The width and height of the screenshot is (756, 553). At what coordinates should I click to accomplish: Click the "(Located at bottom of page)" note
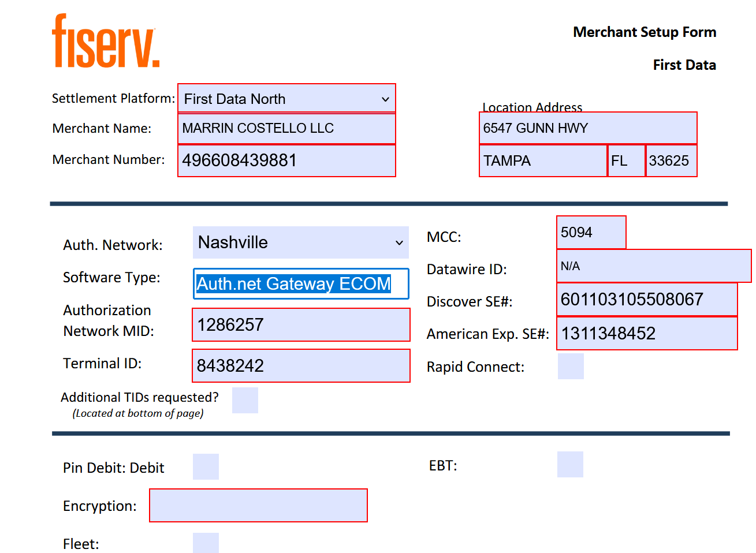click(x=138, y=413)
